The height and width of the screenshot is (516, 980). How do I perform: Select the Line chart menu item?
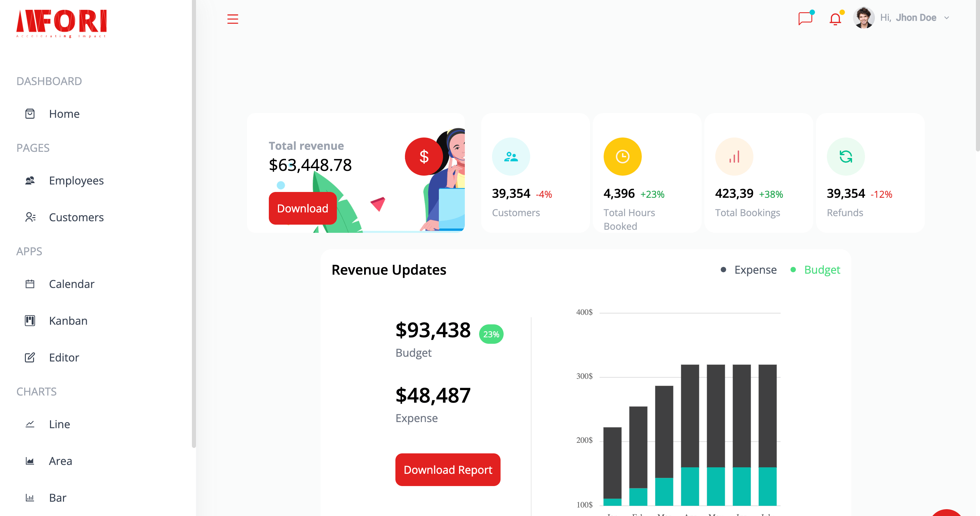[x=59, y=424]
